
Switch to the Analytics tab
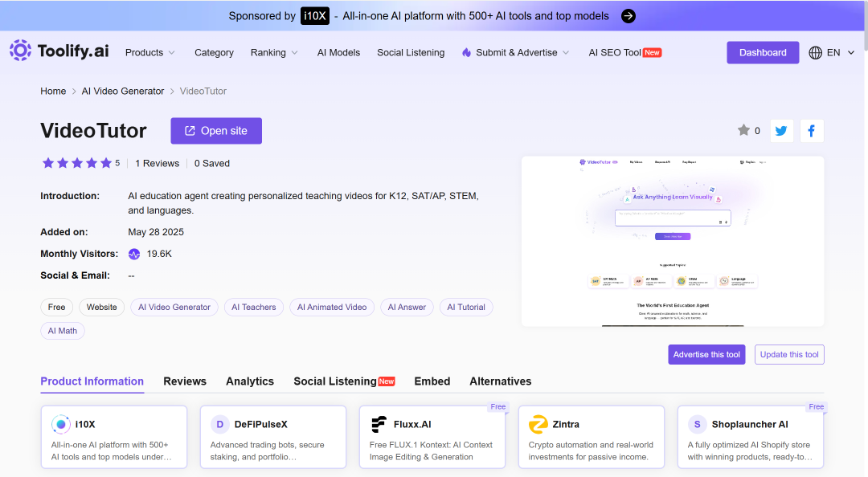pyautogui.click(x=250, y=381)
